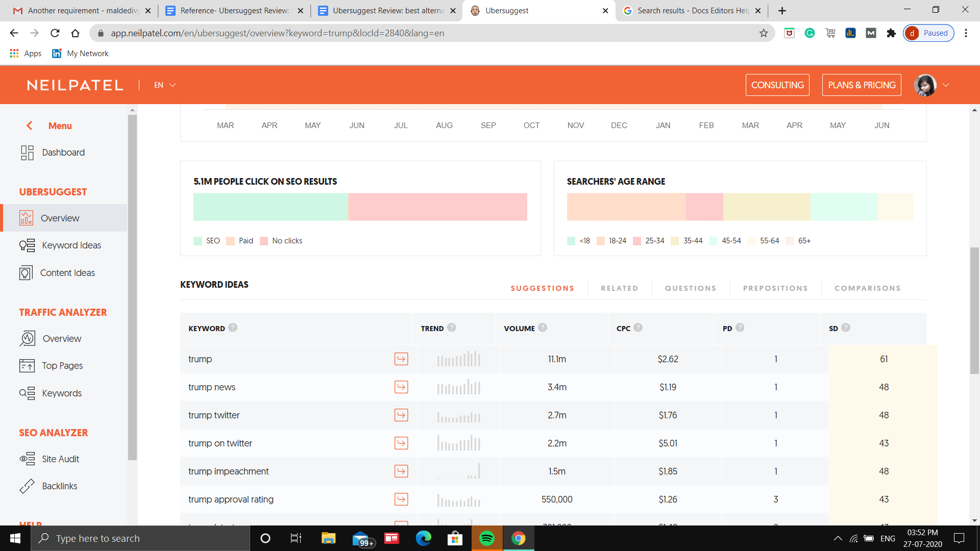Image resolution: width=980 pixels, height=551 pixels.
Task: Expand EN language dropdown
Action: click(x=165, y=85)
